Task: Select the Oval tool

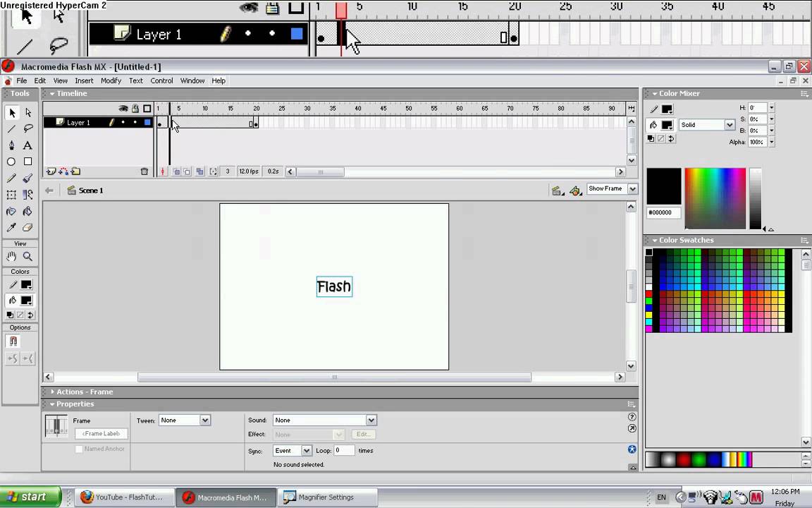Action: point(12,162)
